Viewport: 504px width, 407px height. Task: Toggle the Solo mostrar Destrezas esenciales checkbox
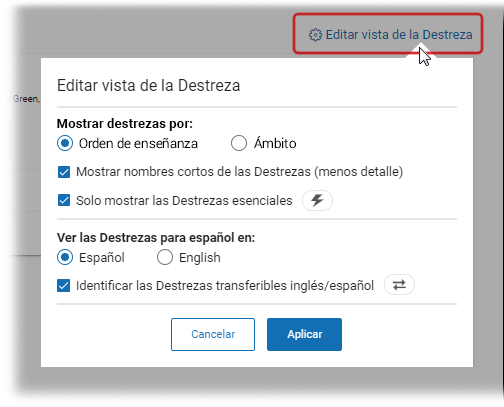click(x=64, y=200)
